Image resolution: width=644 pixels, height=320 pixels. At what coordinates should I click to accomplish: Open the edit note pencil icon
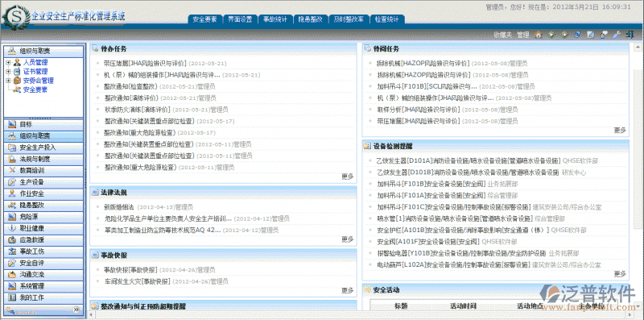click(x=590, y=35)
